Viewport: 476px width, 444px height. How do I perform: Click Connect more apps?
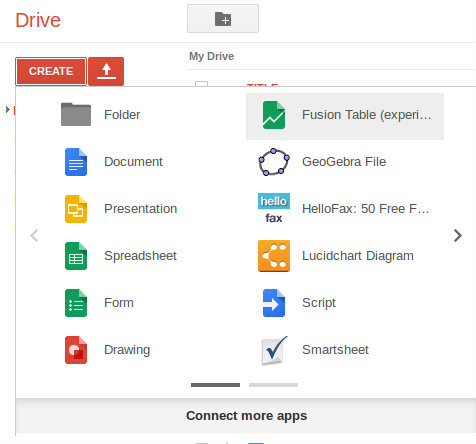click(246, 416)
